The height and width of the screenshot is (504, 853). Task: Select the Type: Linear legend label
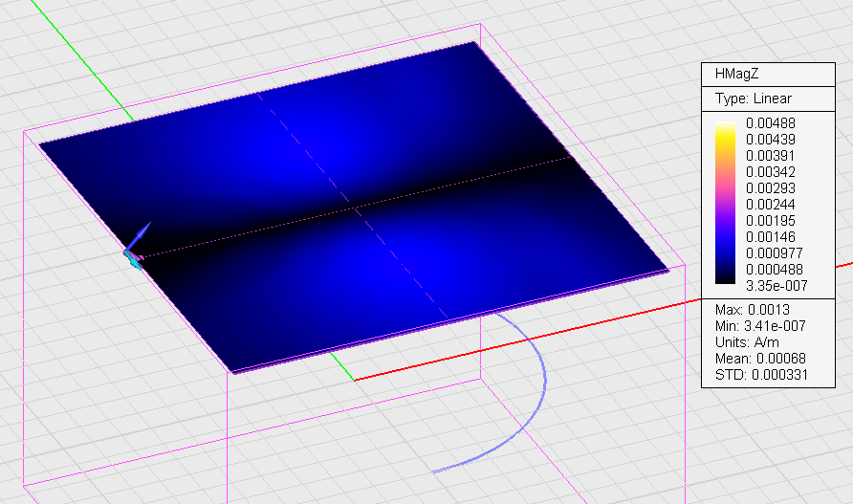pos(753,99)
